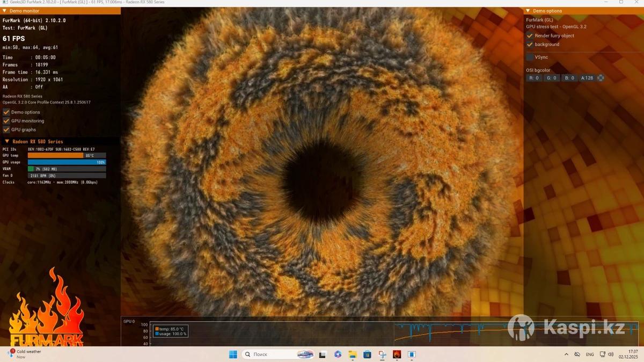The width and height of the screenshot is (644, 362).
Task: Open the Microsoft Store taskbar icon
Action: 367,354
